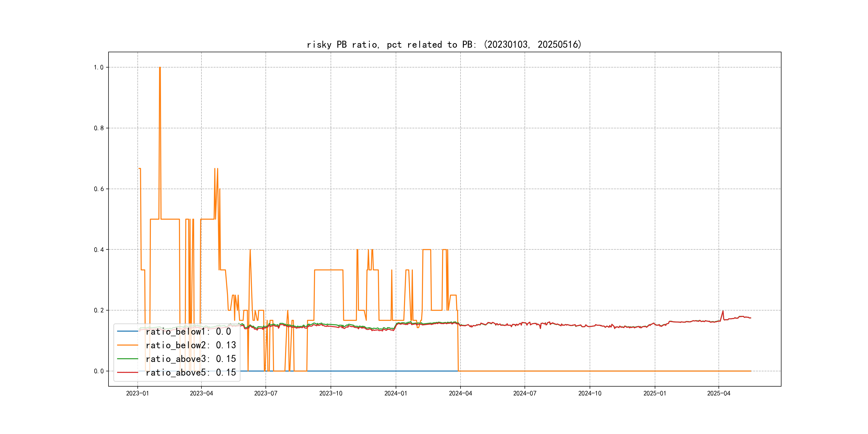Click the red line spike near 2025-04
The width and height of the screenshot is (868, 434).
[x=723, y=311]
